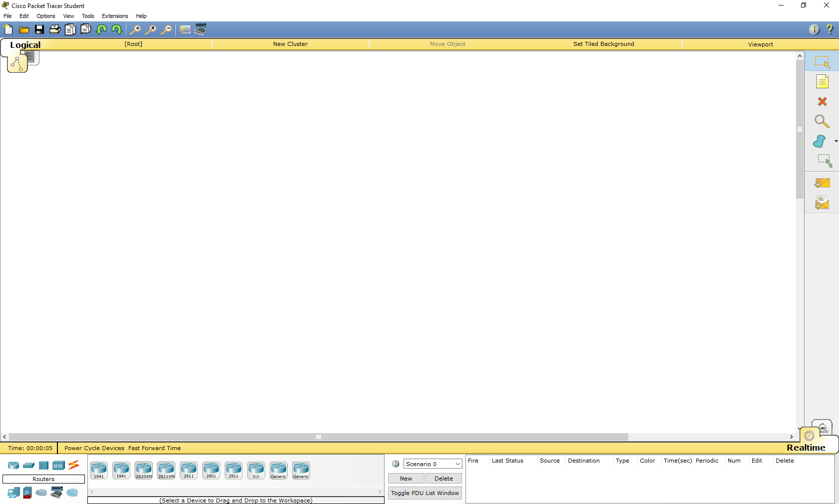Viewport: 839px width, 504px height.
Task: Select the Draw Polygon shape tool
Action: click(x=820, y=141)
